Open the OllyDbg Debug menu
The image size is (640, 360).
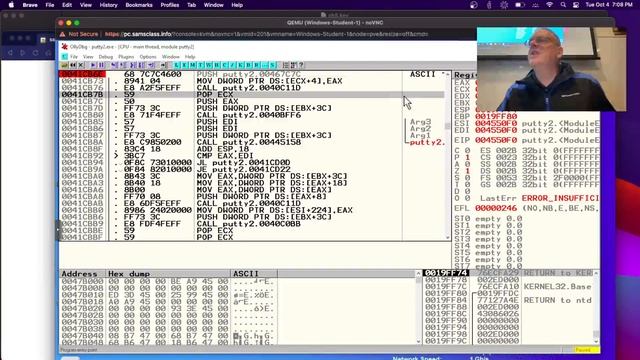tap(106, 57)
